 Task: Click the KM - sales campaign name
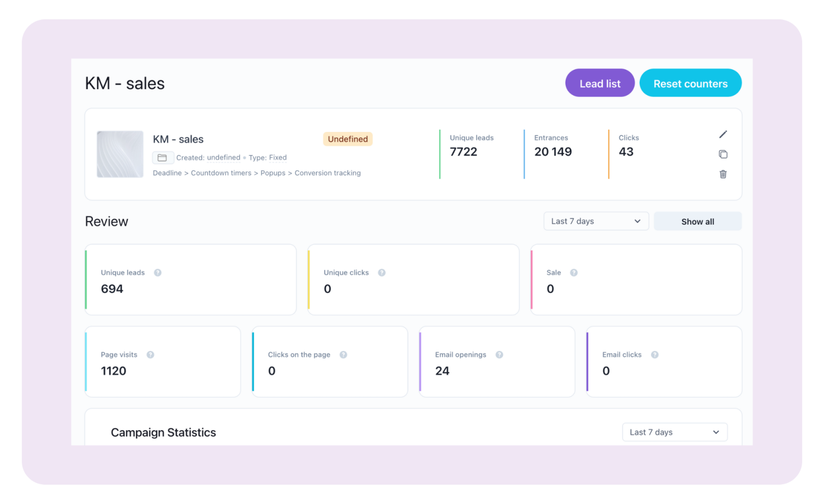(178, 139)
